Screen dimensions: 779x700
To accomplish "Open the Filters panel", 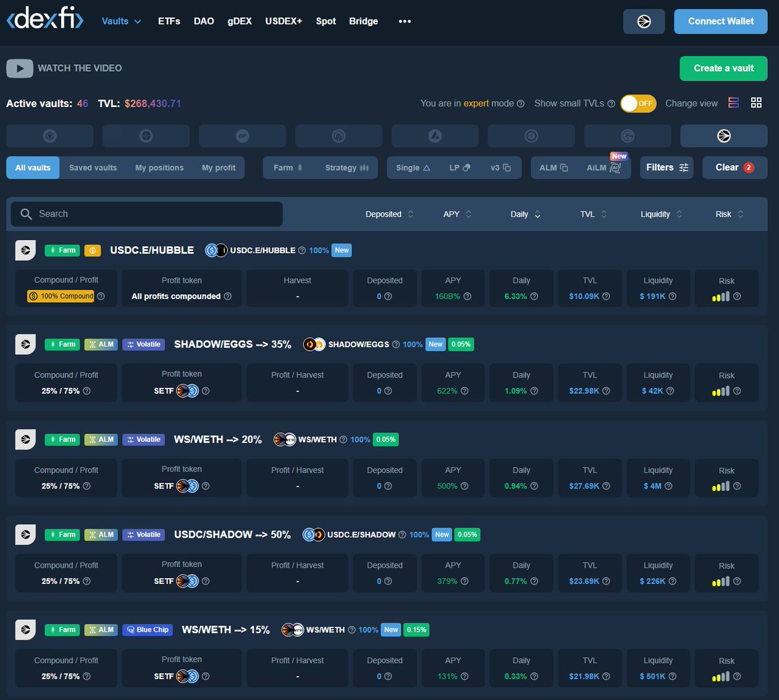I will 667,167.
